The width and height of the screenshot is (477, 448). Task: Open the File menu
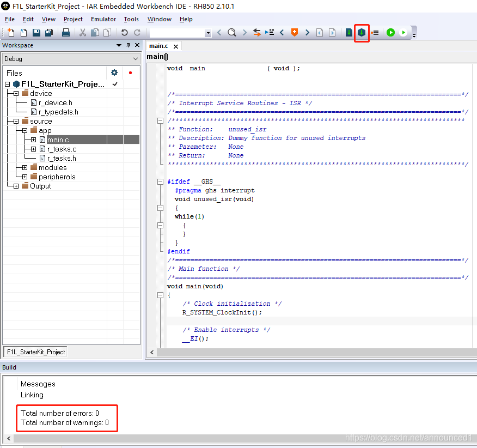pyautogui.click(x=10, y=19)
